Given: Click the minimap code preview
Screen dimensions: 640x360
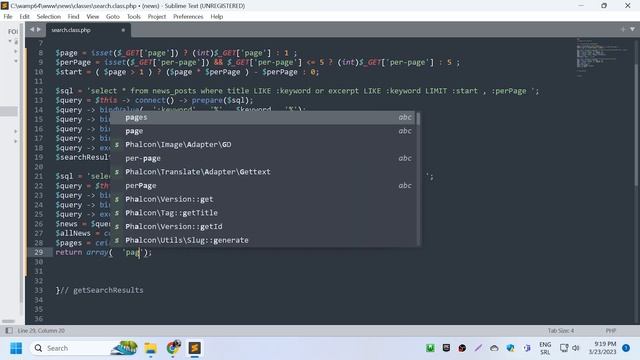Looking at the screenshot, I should pyautogui.click(x=602, y=57).
